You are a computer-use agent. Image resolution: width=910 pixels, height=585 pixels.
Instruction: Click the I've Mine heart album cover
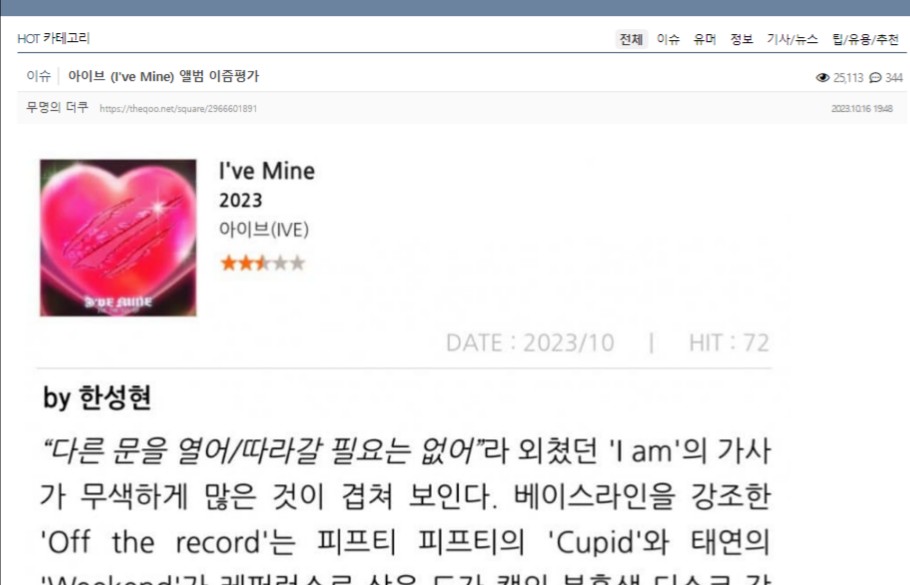118,238
